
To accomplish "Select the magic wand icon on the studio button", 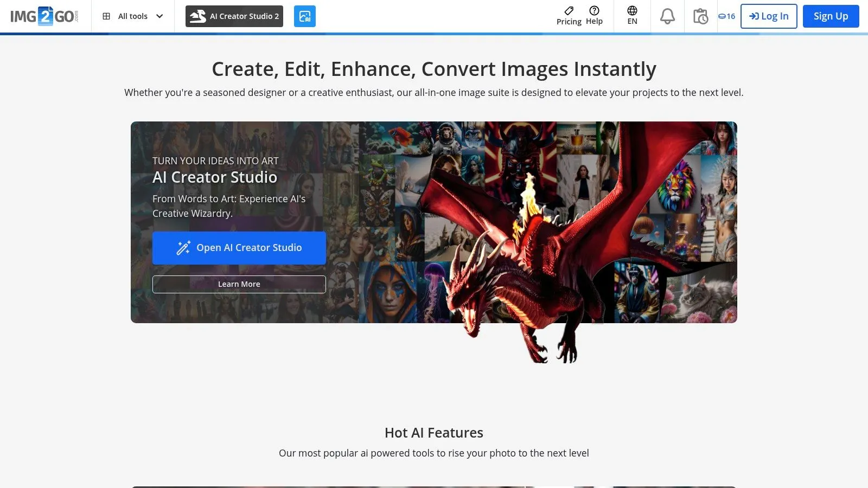I will 182,247.
